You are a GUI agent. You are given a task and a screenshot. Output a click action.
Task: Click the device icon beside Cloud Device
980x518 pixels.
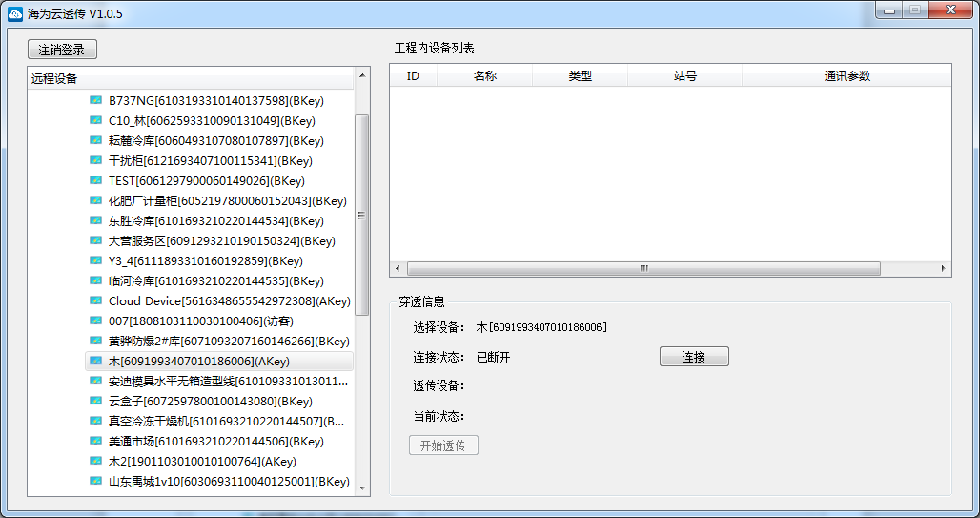[95, 300]
